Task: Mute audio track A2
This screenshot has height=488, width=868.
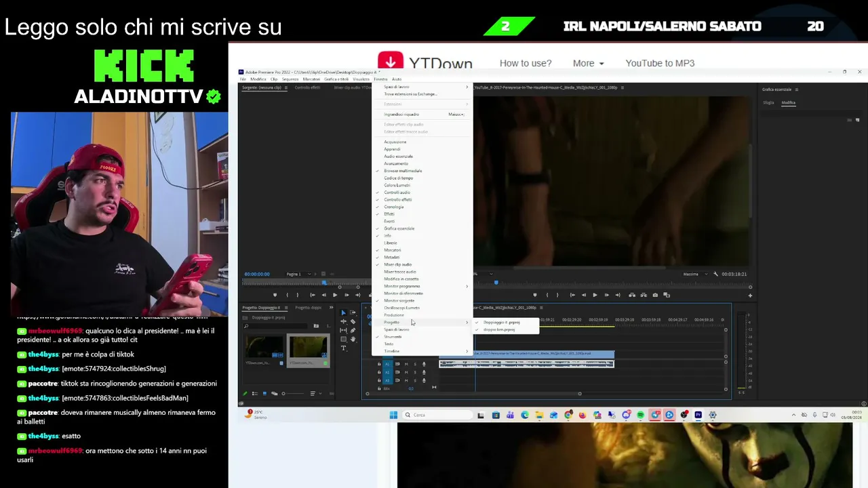Action: click(406, 372)
